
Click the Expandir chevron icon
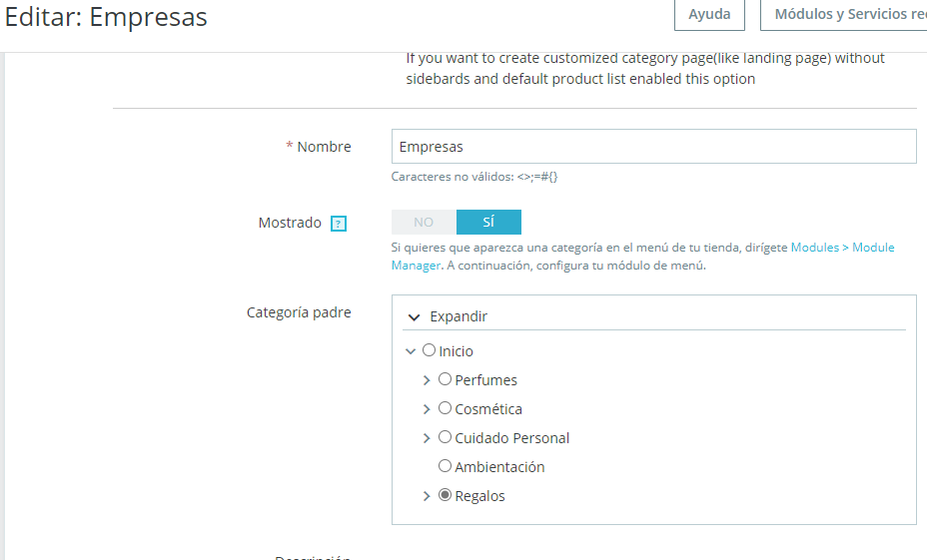[415, 316]
